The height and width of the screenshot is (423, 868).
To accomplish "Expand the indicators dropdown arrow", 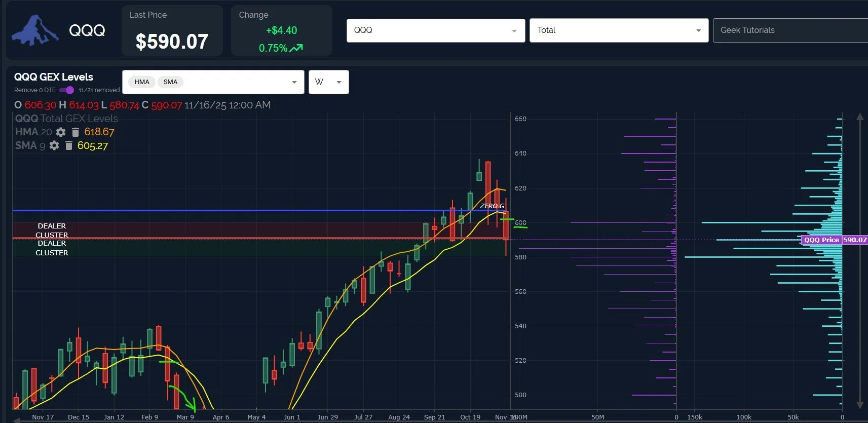I will 294,82.
